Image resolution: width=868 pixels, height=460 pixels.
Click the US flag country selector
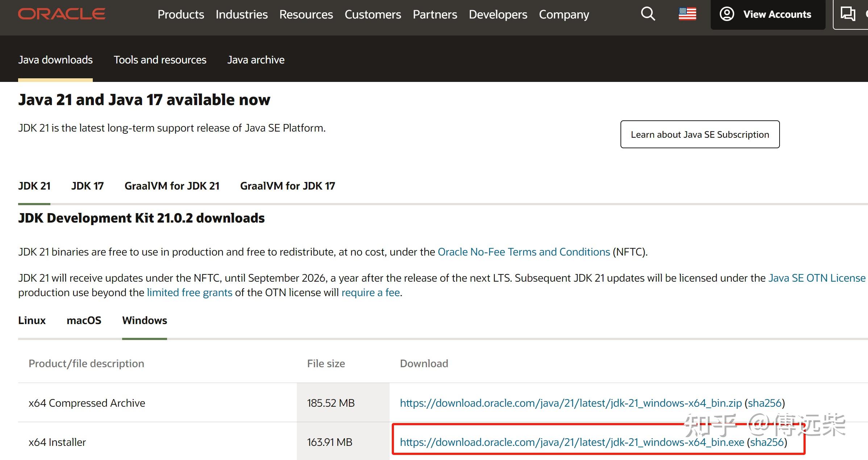tap(687, 14)
